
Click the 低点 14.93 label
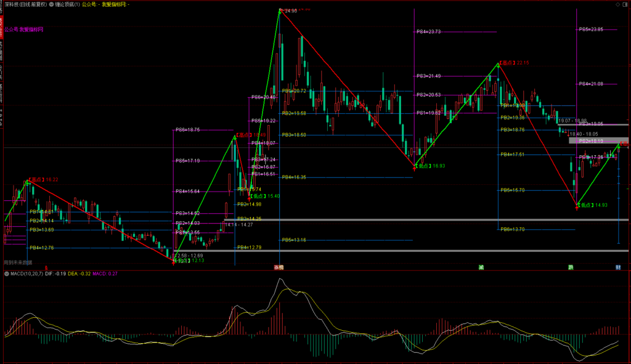click(593, 205)
